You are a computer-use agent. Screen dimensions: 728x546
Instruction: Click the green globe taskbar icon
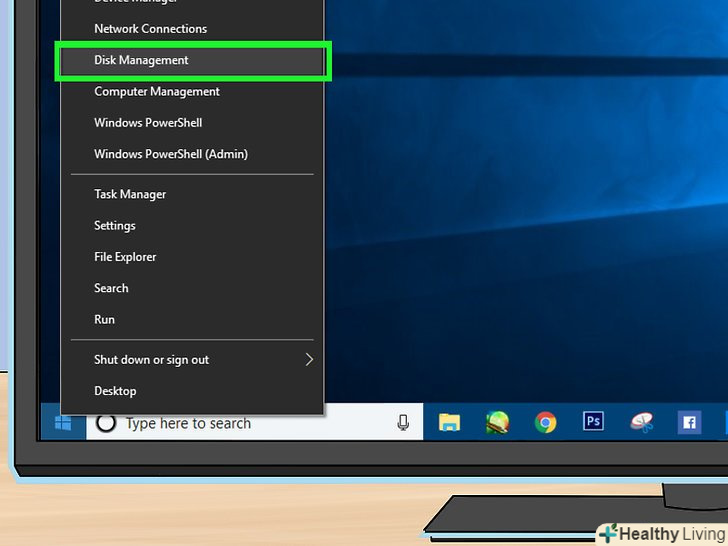point(497,423)
